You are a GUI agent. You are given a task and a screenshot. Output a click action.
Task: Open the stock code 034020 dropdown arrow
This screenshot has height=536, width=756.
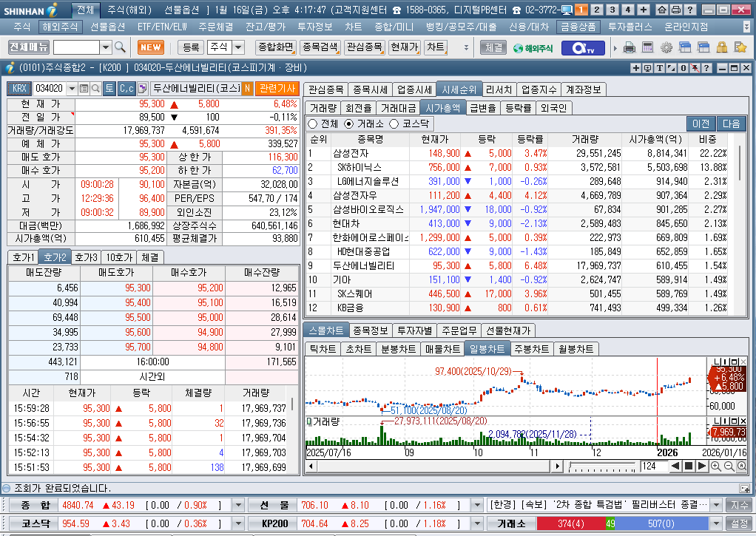point(72,89)
